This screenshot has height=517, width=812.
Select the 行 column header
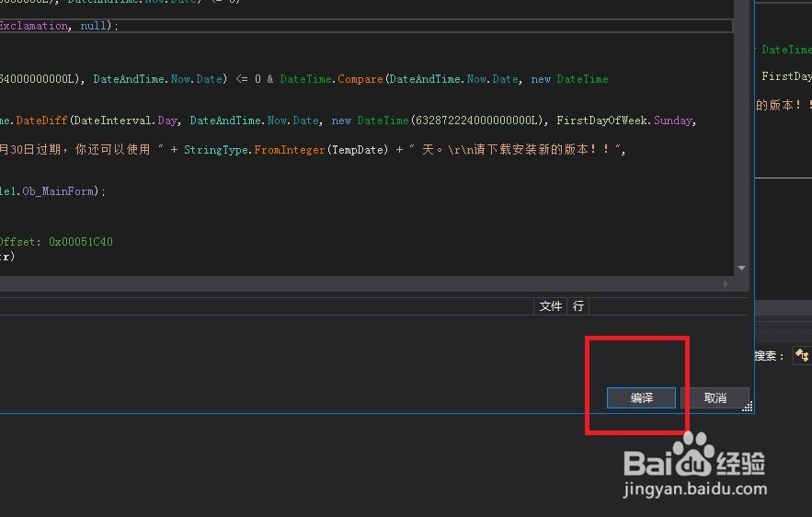578,306
